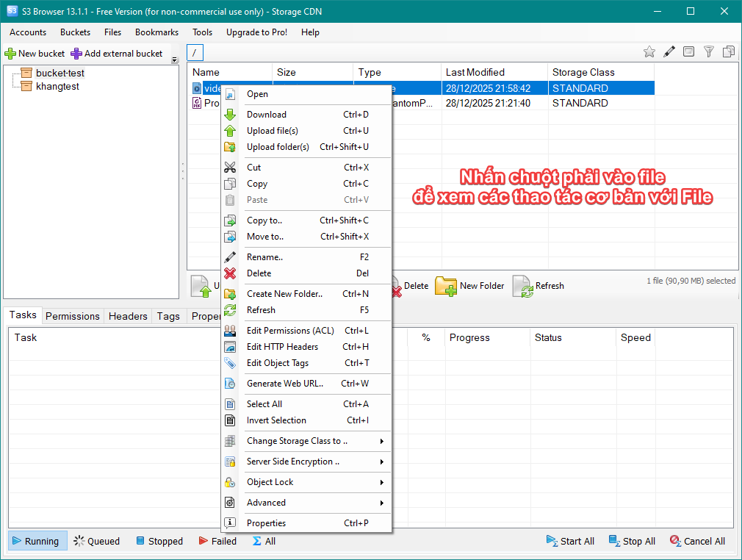742x560 pixels.
Task: Click the Add external bucket purple plus icon
Action: tap(76, 54)
